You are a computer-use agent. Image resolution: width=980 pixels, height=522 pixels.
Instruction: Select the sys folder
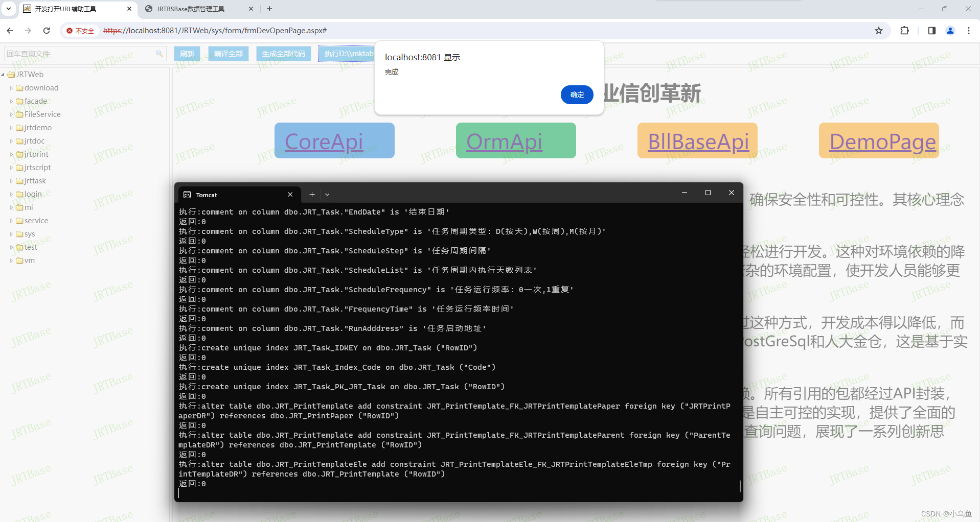(30, 234)
